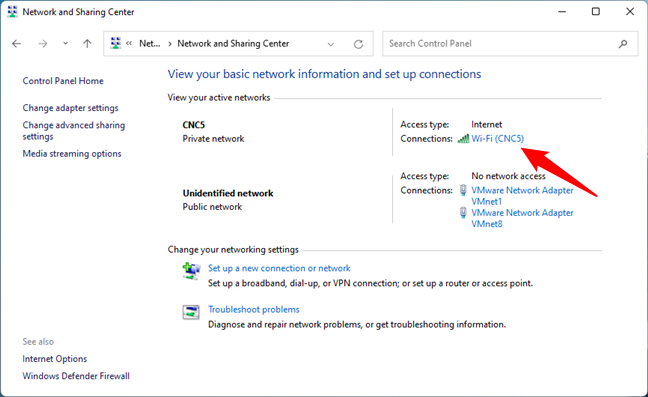Refresh the Network and Sharing Center page

click(x=358, y=44)
